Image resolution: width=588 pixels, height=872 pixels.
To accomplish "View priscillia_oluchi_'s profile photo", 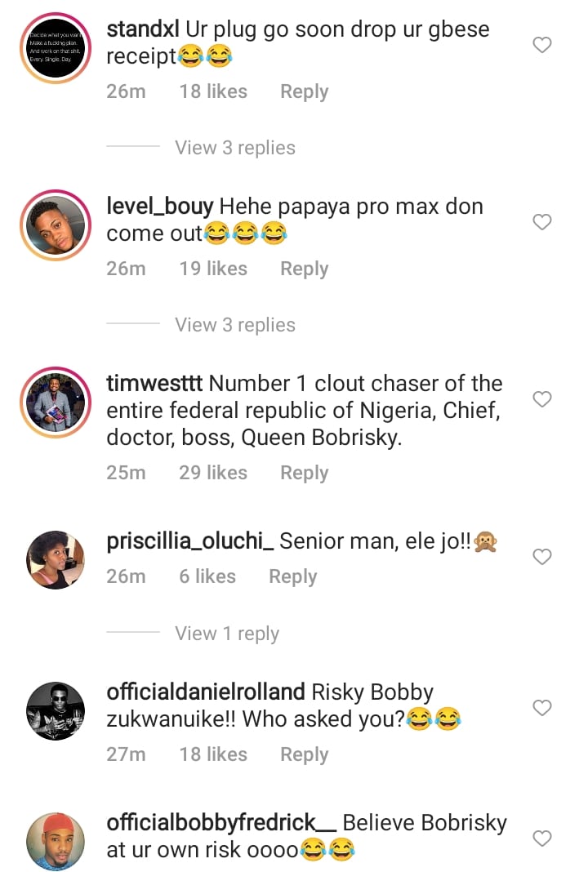I will 56,560.
